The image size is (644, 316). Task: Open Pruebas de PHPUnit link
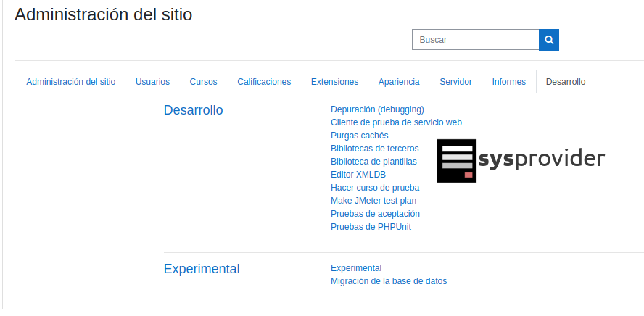[371, 227]
